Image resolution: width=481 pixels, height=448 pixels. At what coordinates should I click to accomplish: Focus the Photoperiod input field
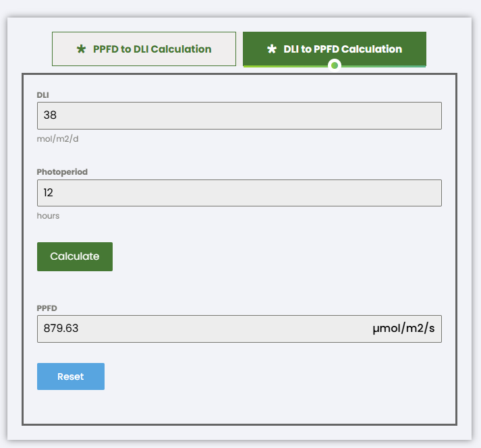[x=239, y=193]
